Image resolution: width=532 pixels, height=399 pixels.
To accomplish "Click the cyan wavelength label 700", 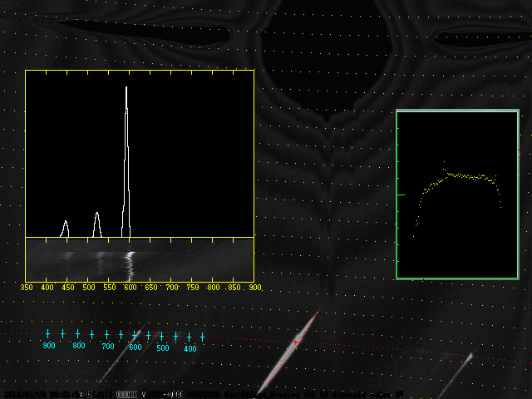I will tap(108, 347).
